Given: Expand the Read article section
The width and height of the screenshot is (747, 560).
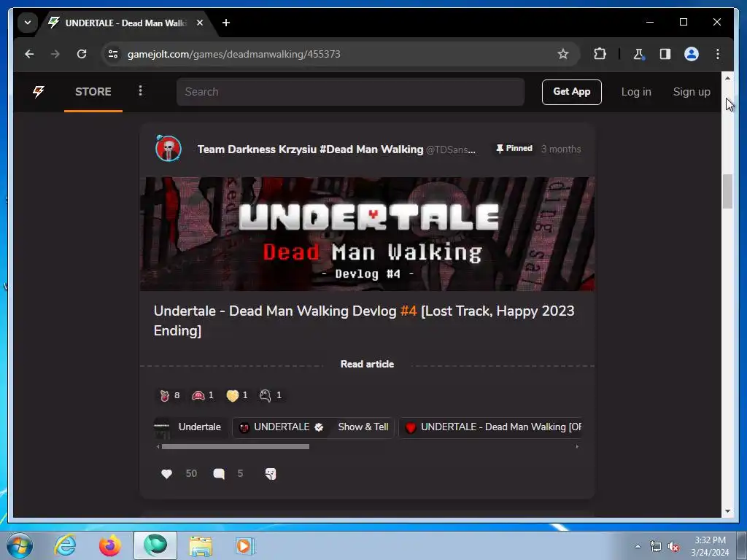Looking at the screenshot, I should (x=367, y=365).
